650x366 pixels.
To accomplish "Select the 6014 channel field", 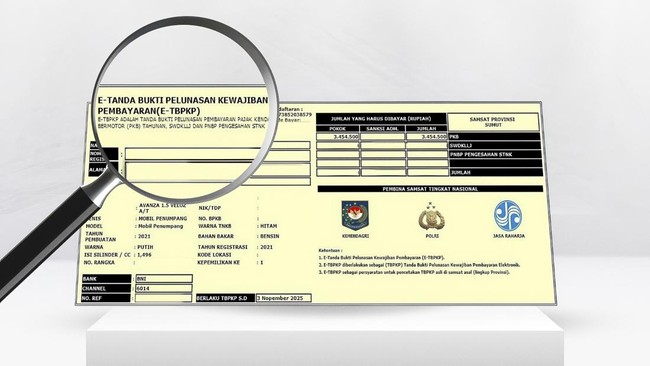I will 164,288.
